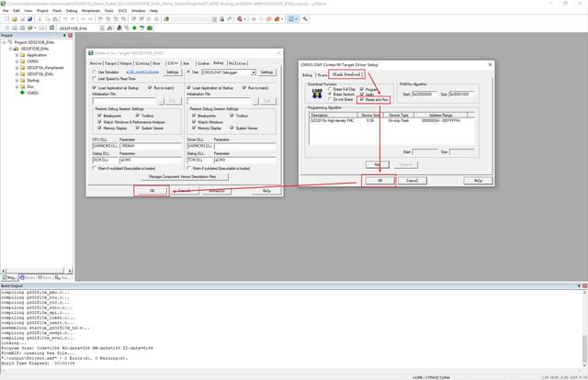588x380 pixels.
Task: Click the Download to flash (LOAD) icon
Action: (x=51, y=28)
